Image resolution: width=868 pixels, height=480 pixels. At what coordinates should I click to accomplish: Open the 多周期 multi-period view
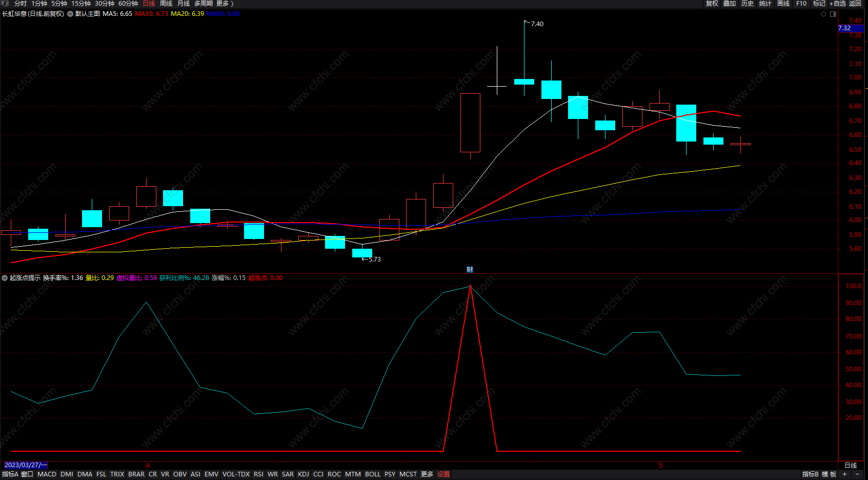pos(204,4)
